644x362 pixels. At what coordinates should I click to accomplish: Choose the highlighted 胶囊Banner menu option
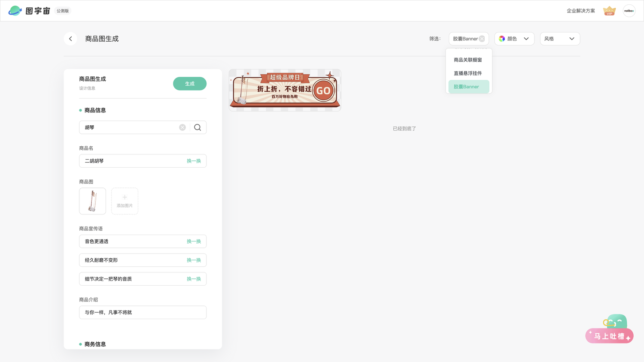coord(468,87)
